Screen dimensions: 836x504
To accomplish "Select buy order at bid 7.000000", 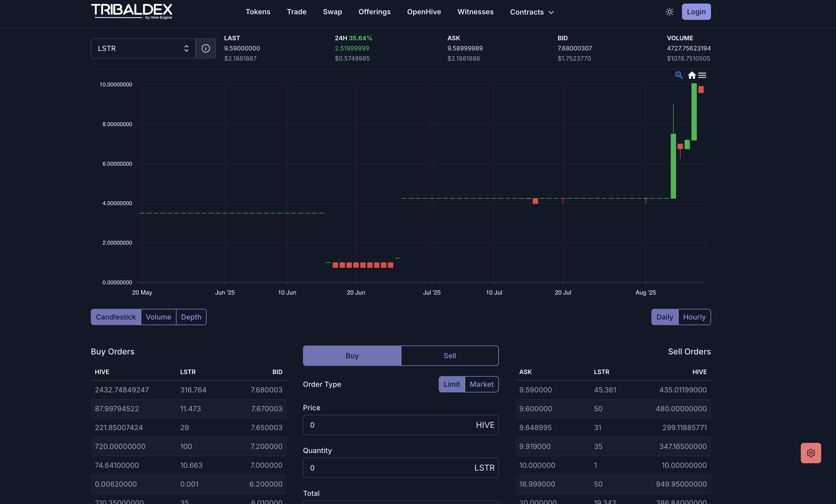I will tap(189, 465).
